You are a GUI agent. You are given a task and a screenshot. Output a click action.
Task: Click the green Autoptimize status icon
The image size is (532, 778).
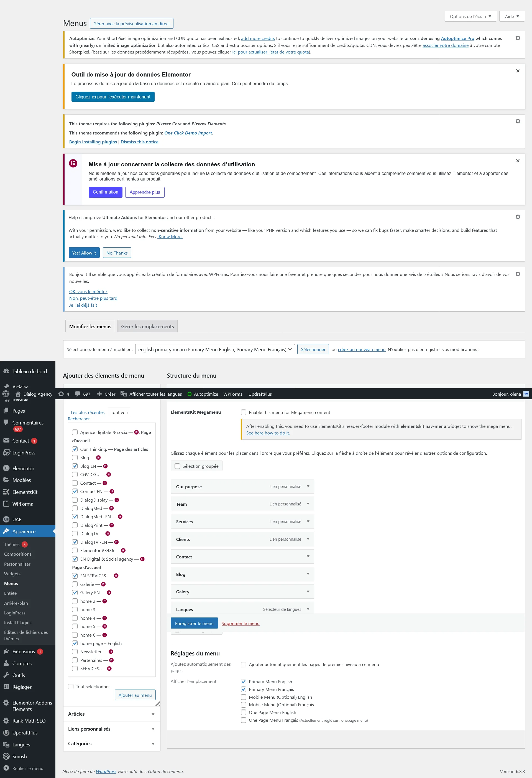[189, 394]
